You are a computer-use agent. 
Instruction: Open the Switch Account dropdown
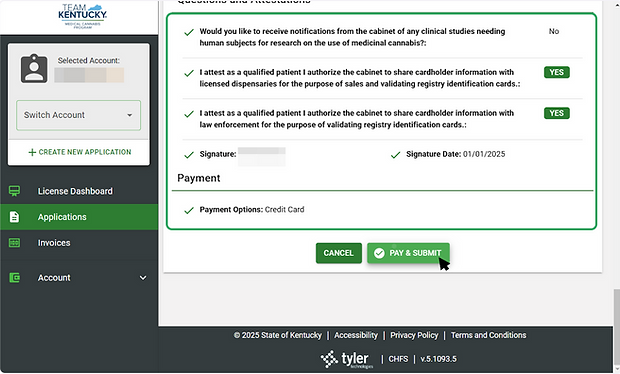78,115
